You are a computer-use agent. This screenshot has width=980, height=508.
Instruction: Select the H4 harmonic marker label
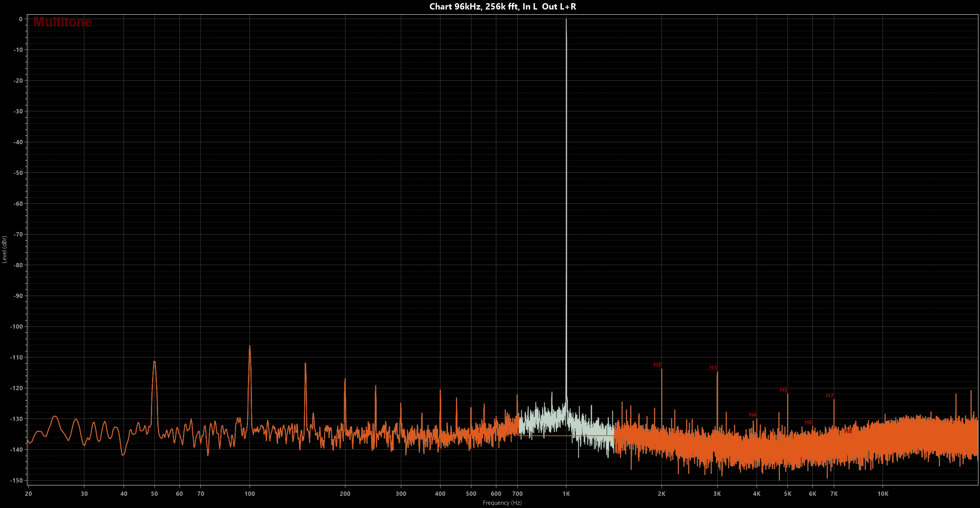[x=753, y=415]
